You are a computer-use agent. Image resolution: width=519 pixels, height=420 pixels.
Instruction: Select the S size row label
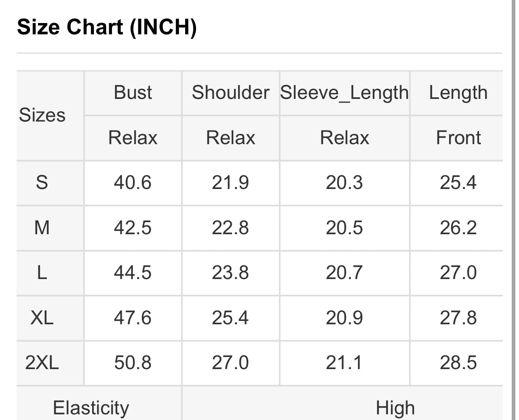pyautogui.click(x=42, y=183)
